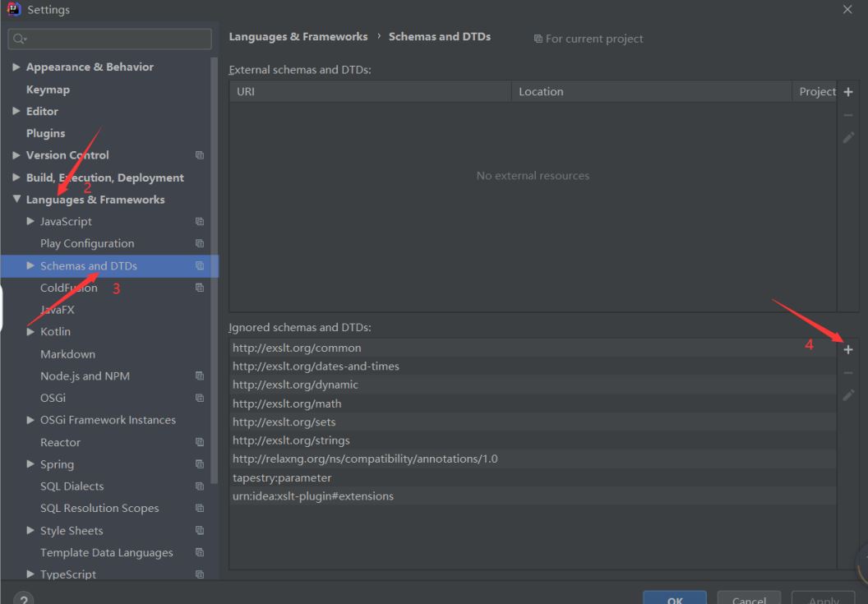868x604 pixels.
Task: Select http://exslt.org/math entry
Action: click(533, 403)
